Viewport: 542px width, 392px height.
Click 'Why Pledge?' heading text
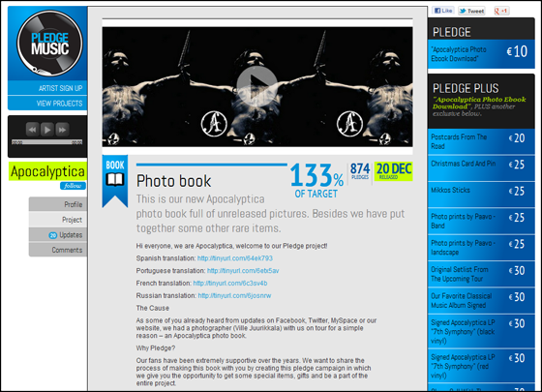click(x=156, y=348)
